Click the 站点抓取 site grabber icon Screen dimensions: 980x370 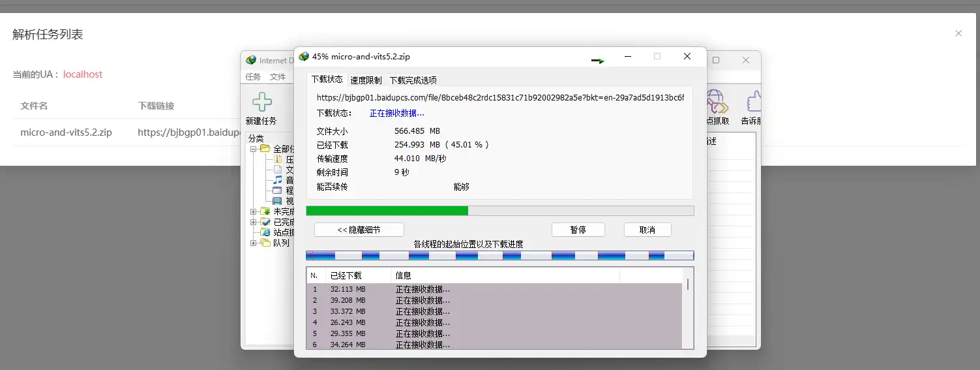point(717,102)
